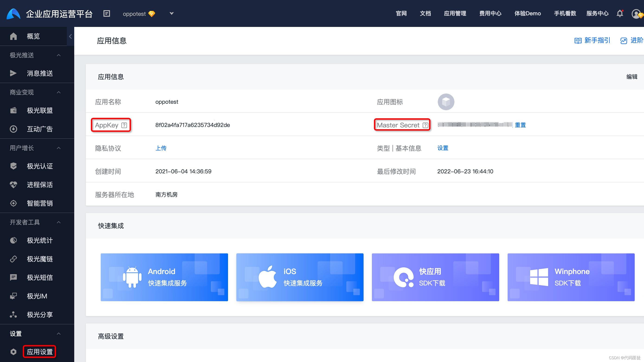The height and width of the screenshot is (362, 644).
Task: Open 官网 in the top navigation
Action: [401, 13]
